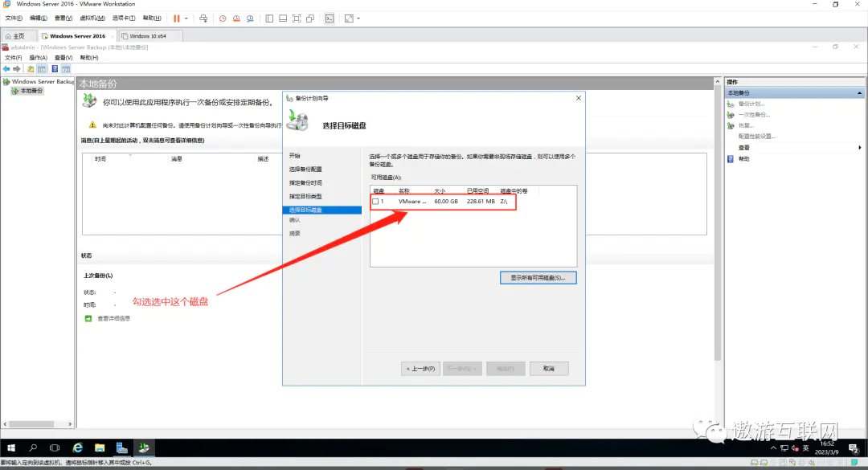Click the VMware suspend (pause) icon
Screen dimensions: 868x470
[x=177, y=18]
